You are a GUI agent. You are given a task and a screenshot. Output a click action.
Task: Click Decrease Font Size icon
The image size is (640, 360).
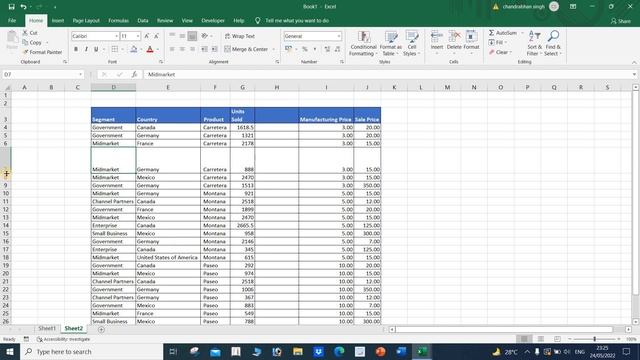pyautogui.click(x=156, y=36)
